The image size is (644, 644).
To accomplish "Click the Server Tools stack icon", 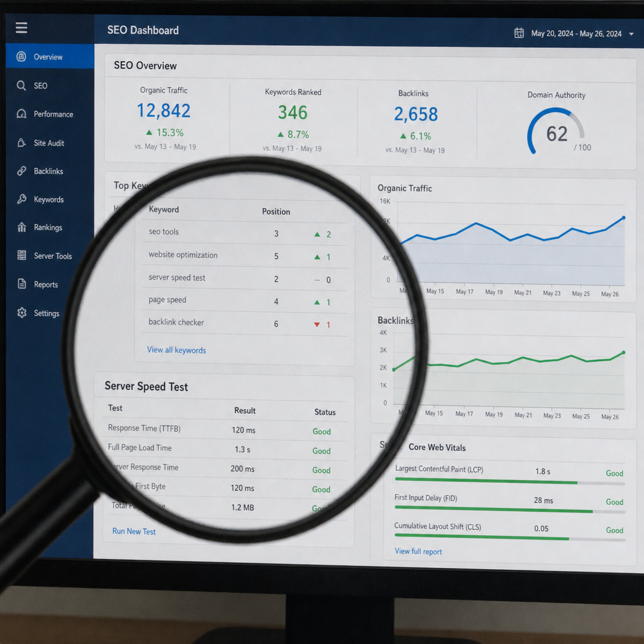I will coord(22,255).
